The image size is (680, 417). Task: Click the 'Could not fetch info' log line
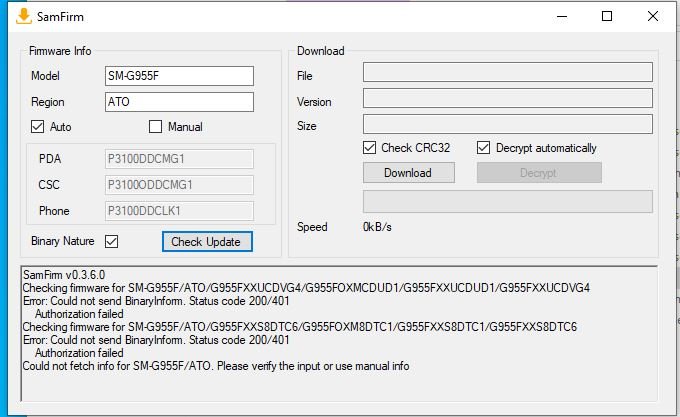coord(216,366)
